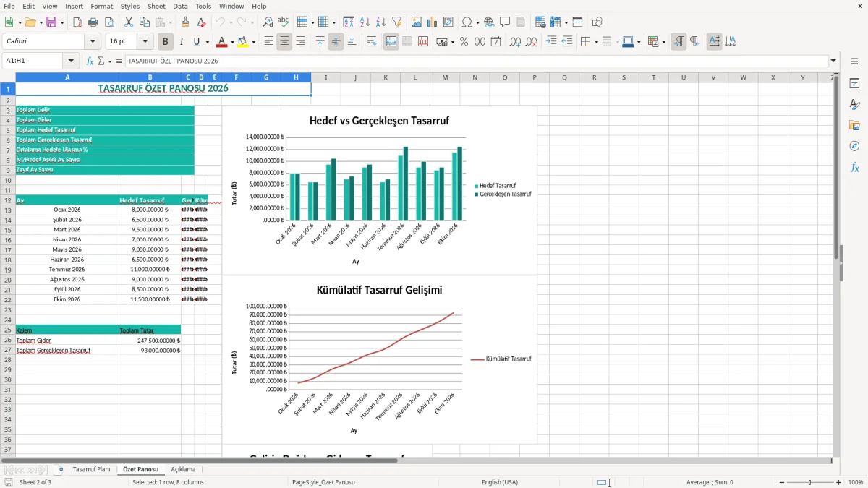Viewport: 868px width, 488px height.
Task: Click English (USA) language status
Action: click(x=499, y=482)
